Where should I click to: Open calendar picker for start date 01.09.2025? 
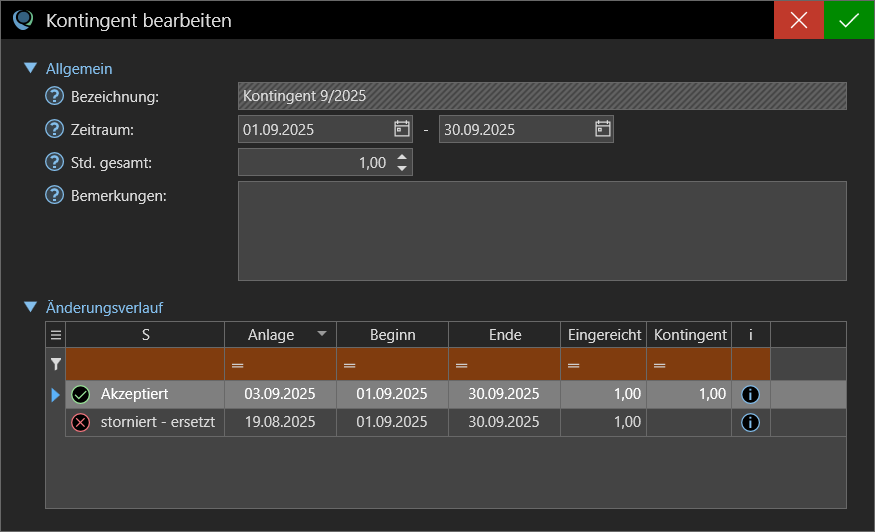click(x=402, y=129)
